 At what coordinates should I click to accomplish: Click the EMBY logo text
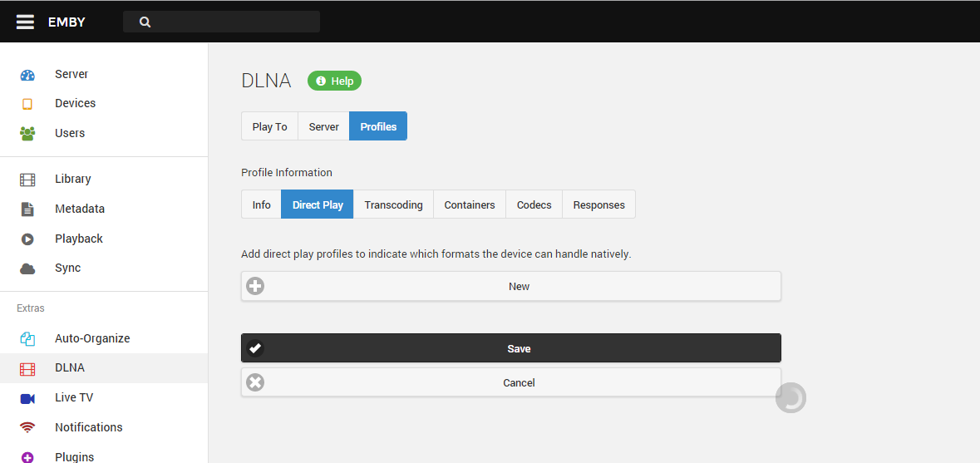coord(66,22)
